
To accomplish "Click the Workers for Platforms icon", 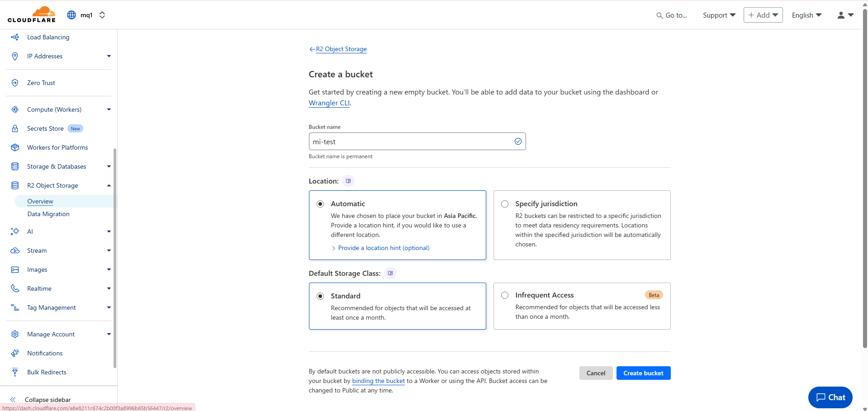I will click(x=15, y=147).
